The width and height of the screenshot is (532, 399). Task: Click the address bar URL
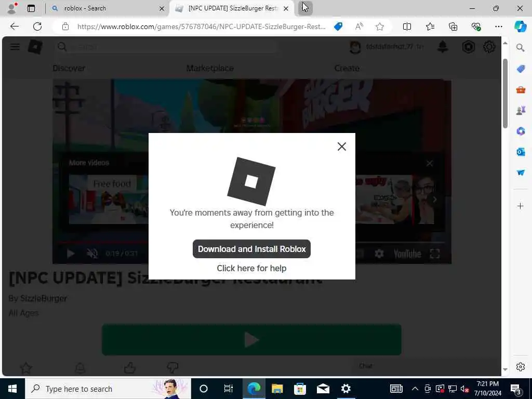201,26
